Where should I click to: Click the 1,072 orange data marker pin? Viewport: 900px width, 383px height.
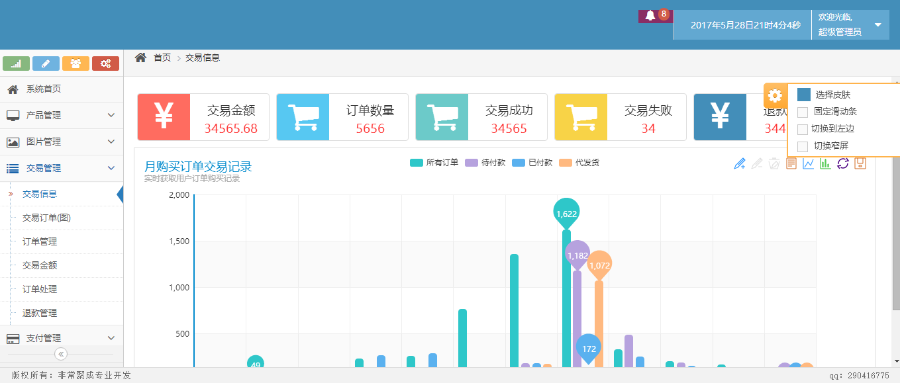coord(599,265)
